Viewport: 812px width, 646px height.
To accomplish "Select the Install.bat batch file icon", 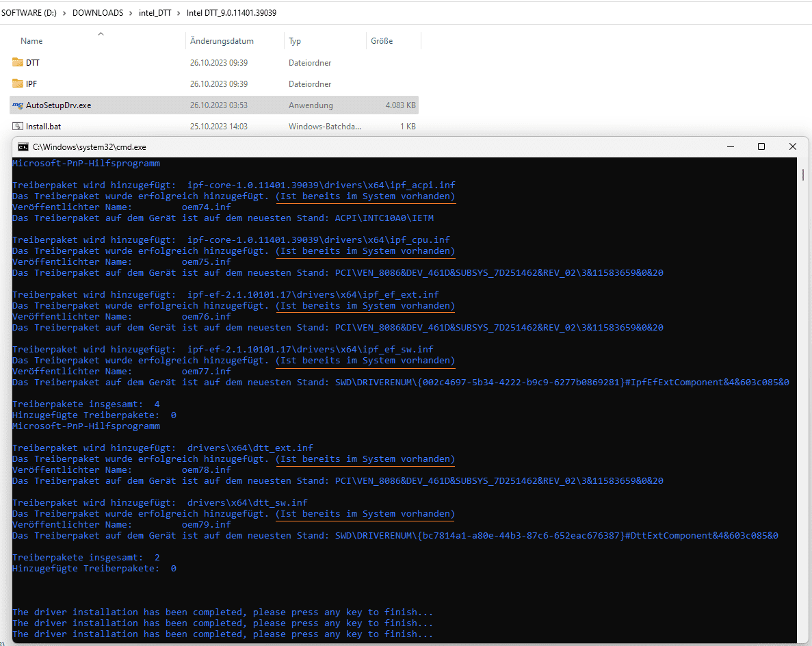I will pos(18,127).
